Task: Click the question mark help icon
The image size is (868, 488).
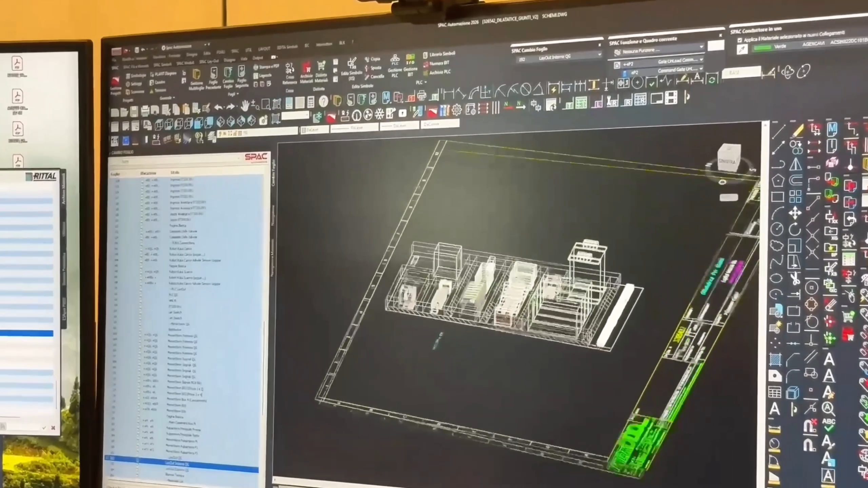Action: pos(323,101)
